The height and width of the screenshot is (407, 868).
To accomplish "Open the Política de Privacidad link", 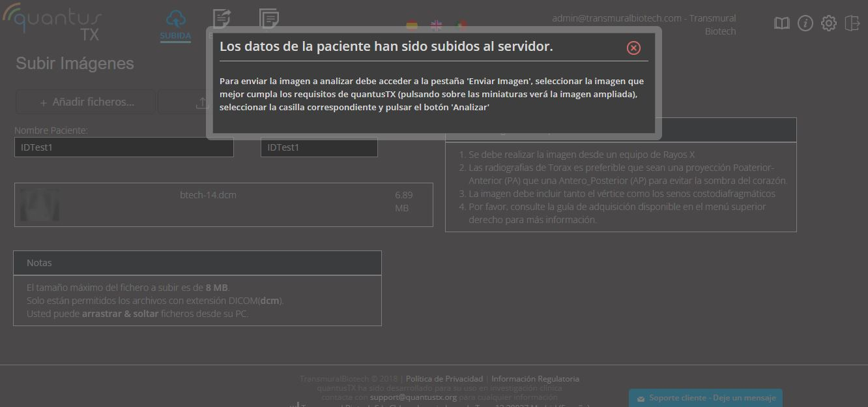I will (x=444, y=378).
